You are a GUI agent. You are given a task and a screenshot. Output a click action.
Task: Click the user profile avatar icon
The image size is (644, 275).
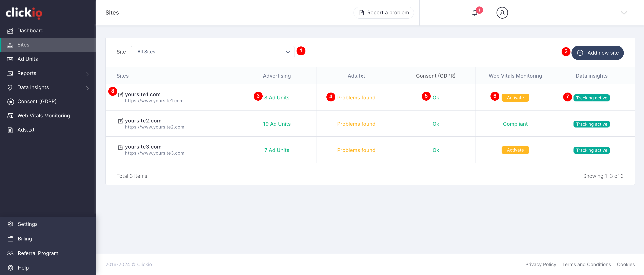(502, 13)
